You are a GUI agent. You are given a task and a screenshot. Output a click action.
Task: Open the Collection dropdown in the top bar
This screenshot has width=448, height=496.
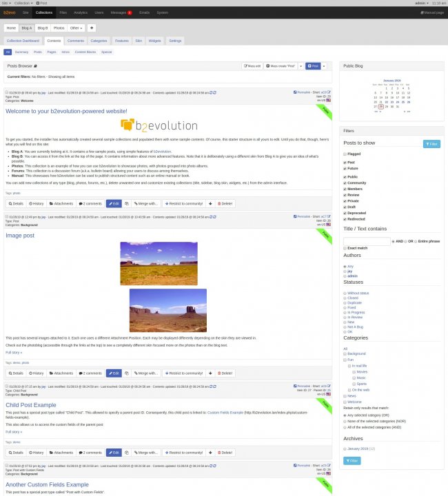tap(23, 3)
